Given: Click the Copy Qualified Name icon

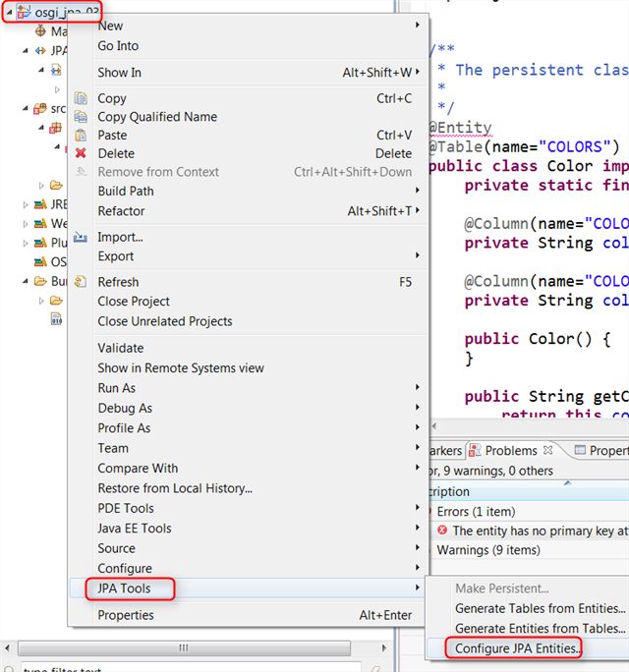Looking at the screenshot, I should [81, 117].
